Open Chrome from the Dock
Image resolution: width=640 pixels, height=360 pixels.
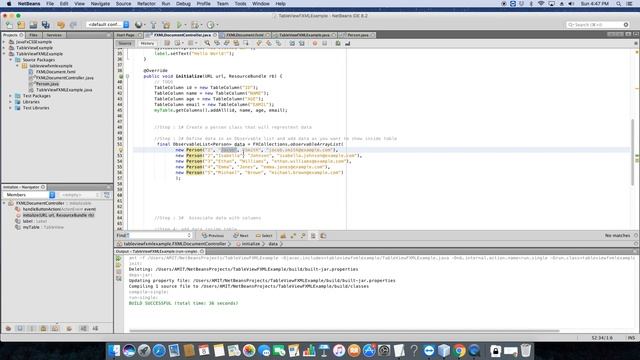(x=459, y=351)
